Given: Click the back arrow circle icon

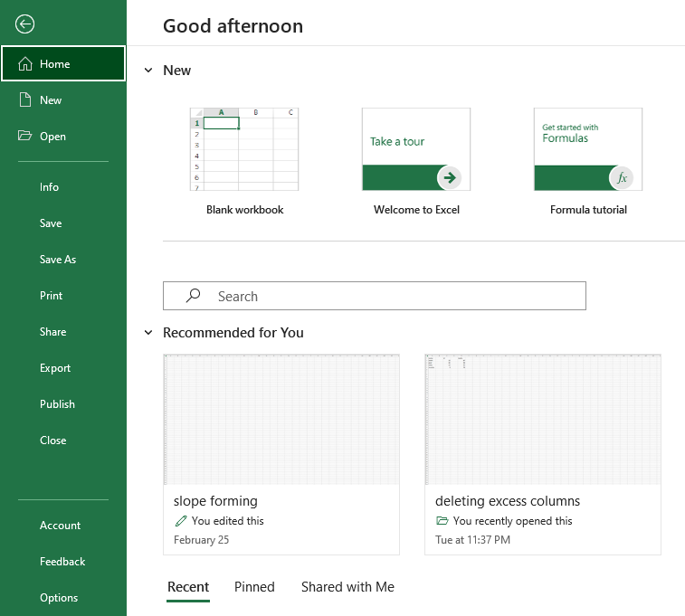Looking at the screenshot, I should coord(24,24).
